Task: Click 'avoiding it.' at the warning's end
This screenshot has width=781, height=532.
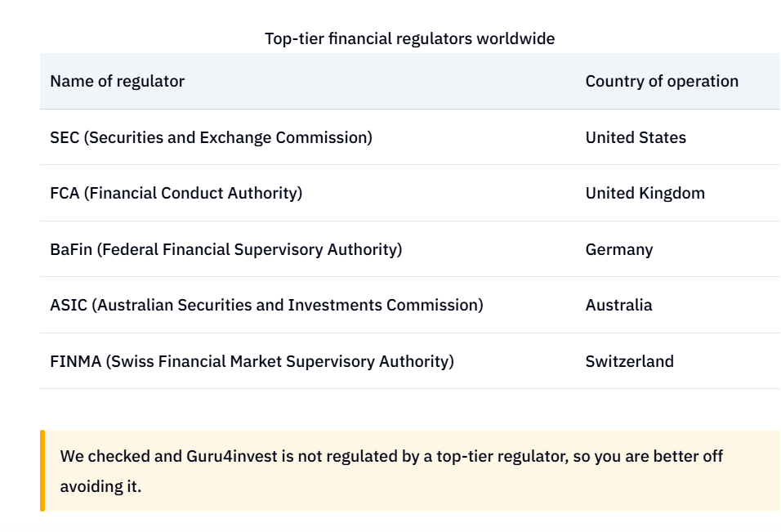Action: coord(100,486)
